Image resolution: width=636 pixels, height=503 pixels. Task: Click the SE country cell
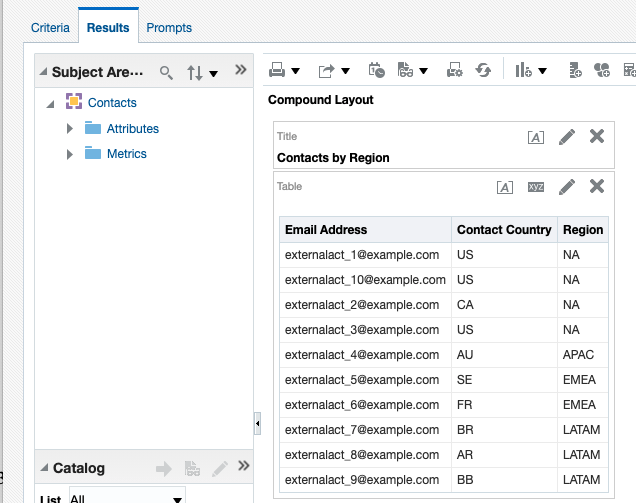[x=505, y=380]
